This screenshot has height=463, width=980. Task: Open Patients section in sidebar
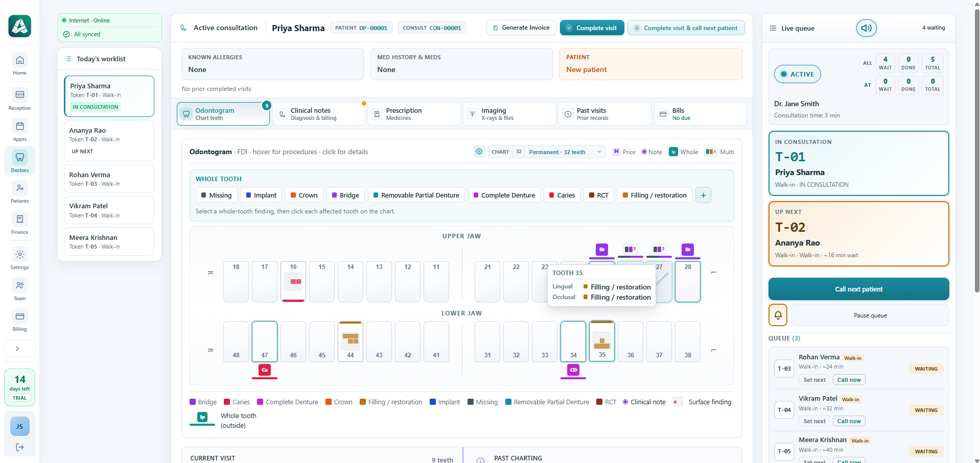(19, 192)
